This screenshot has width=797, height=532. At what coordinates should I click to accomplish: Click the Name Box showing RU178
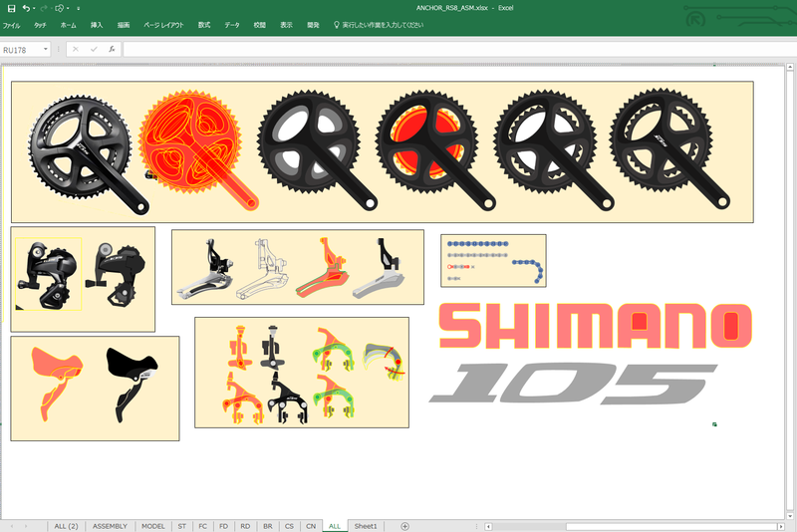tap(21, 50)
